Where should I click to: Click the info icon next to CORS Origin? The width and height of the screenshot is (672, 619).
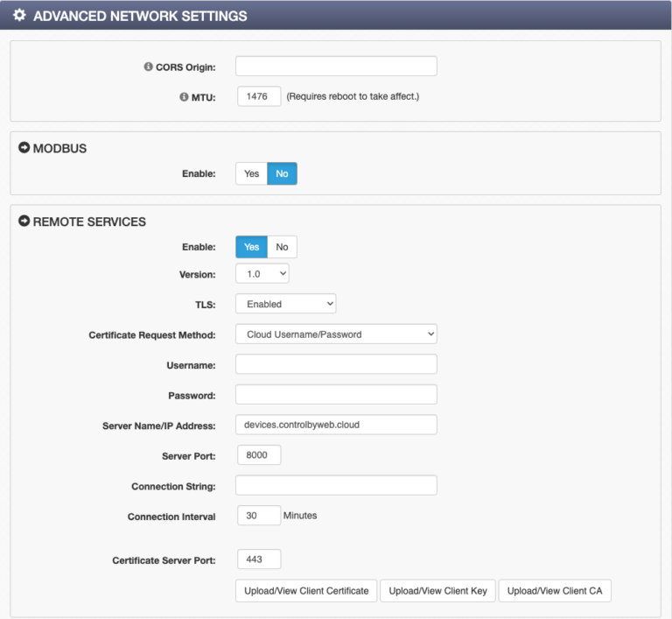point(149,67)
